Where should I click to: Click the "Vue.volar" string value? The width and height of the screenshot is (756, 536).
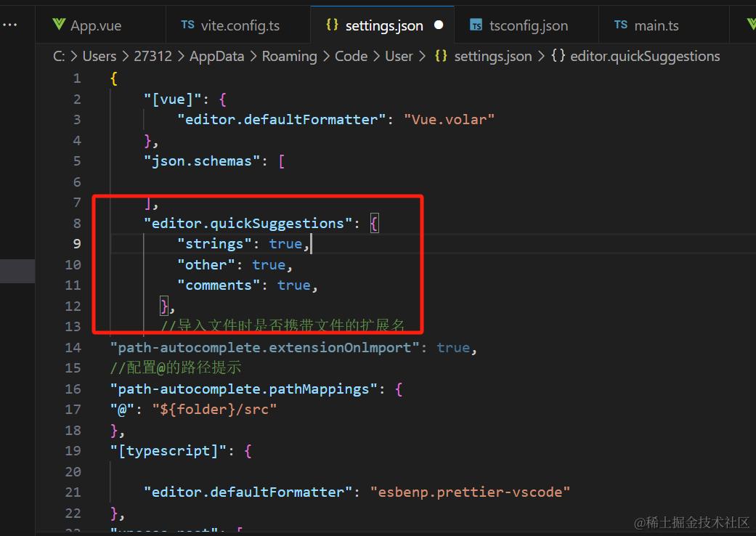point(449,120)
